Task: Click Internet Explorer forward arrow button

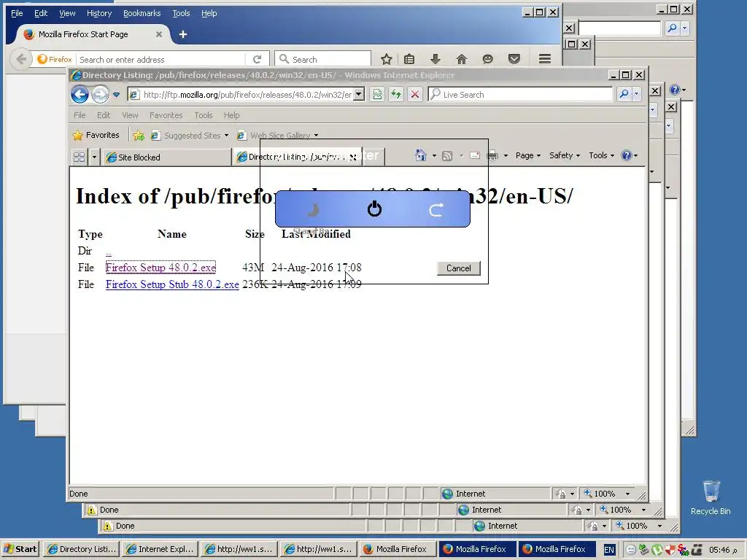Action: pyautogui.click(x=100, y=94)
